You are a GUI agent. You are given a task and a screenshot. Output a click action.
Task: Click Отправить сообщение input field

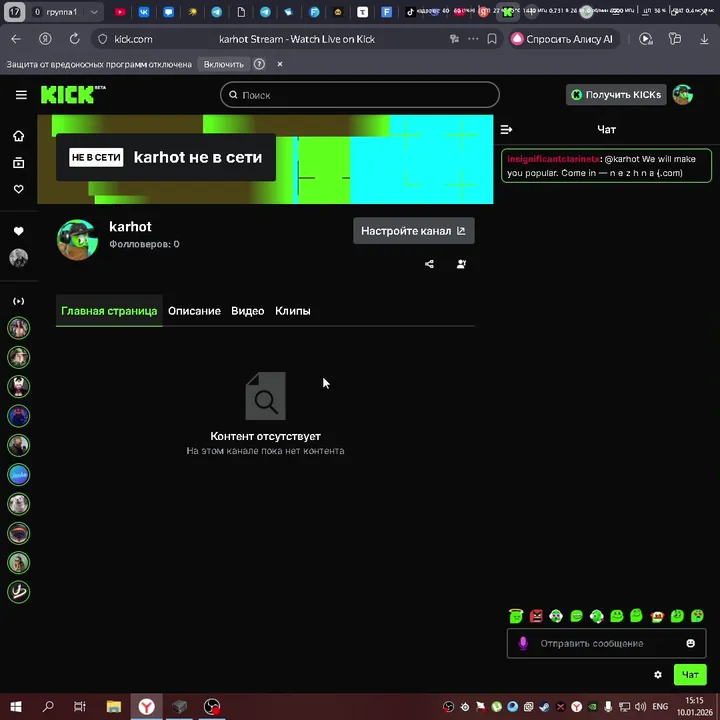point(606,643)
